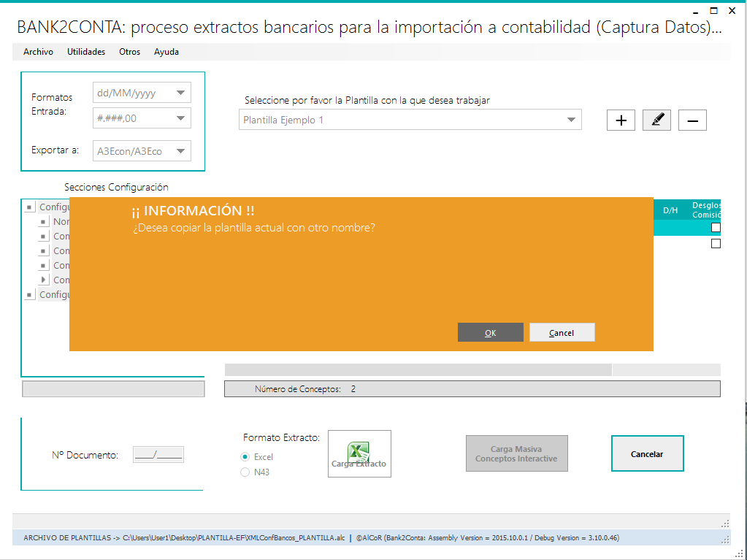Click the ¿Desea copiar la plantilla actual question
Image resolution: width=747 pixels, height=560 pixels.
(254, 228)
